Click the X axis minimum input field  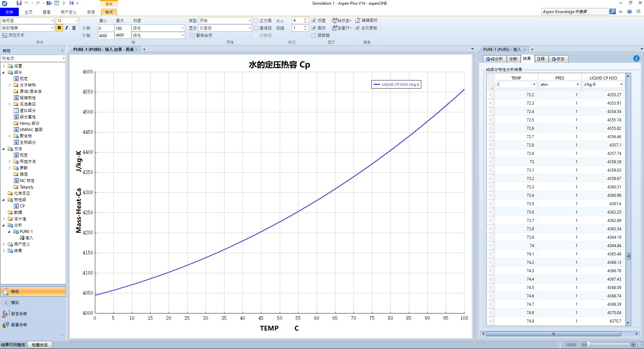[106, 28]
